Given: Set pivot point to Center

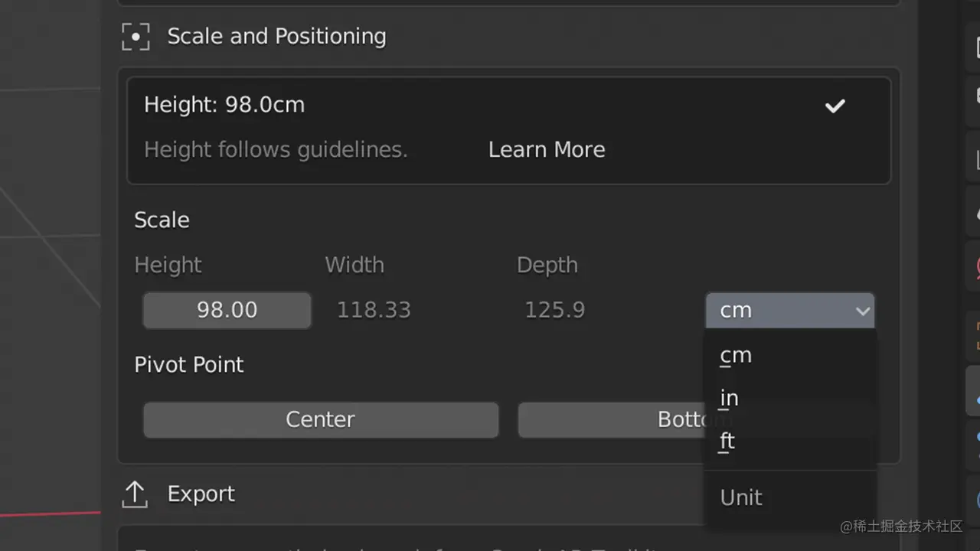Looking at the screenshot, I should click(321, 419).
